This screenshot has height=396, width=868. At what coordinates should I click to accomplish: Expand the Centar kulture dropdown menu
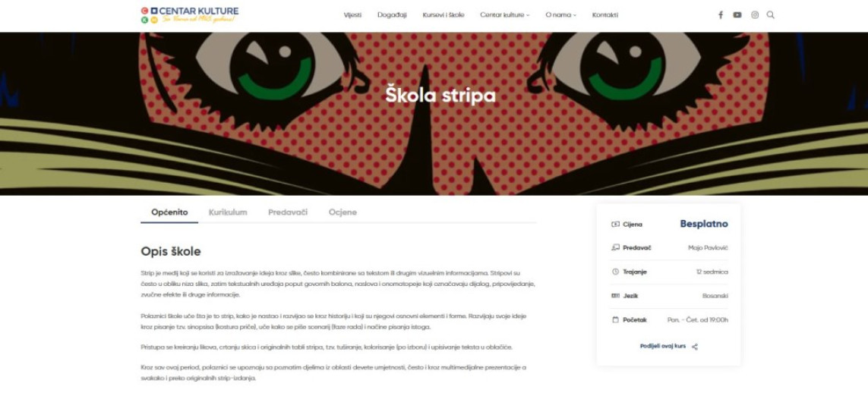504,15
